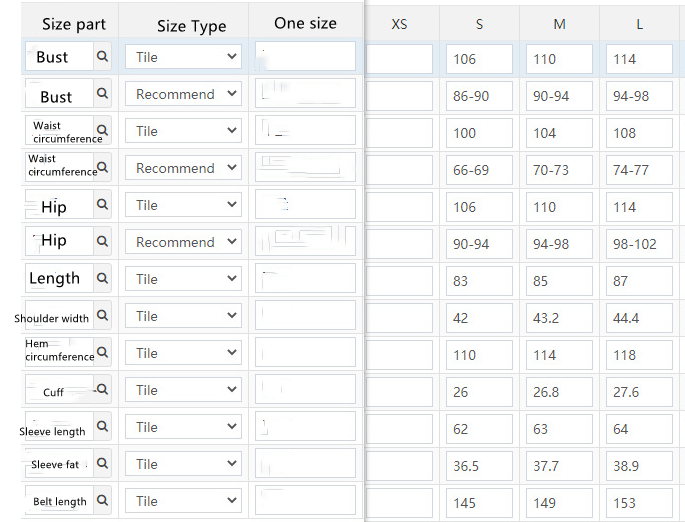Viewport: 685px width, 522px height.
Task: Click the search icon in Bust Recommend row
Action: 102,94
